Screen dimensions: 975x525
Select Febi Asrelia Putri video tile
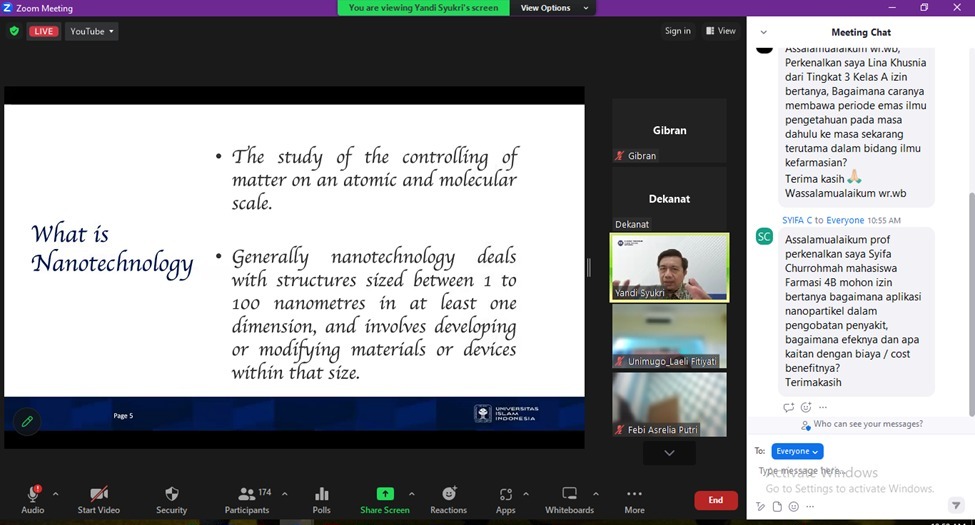pyautogui.click(x=669, y=404)
